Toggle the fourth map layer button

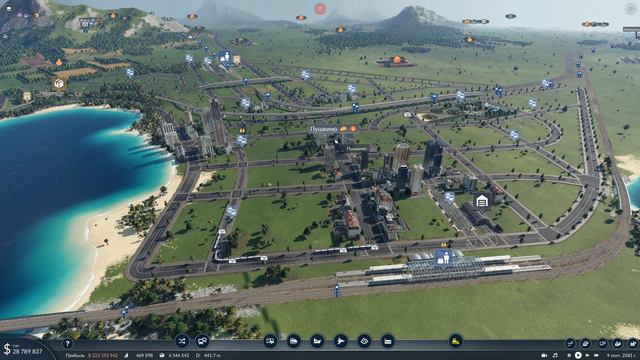coord(618,344)
